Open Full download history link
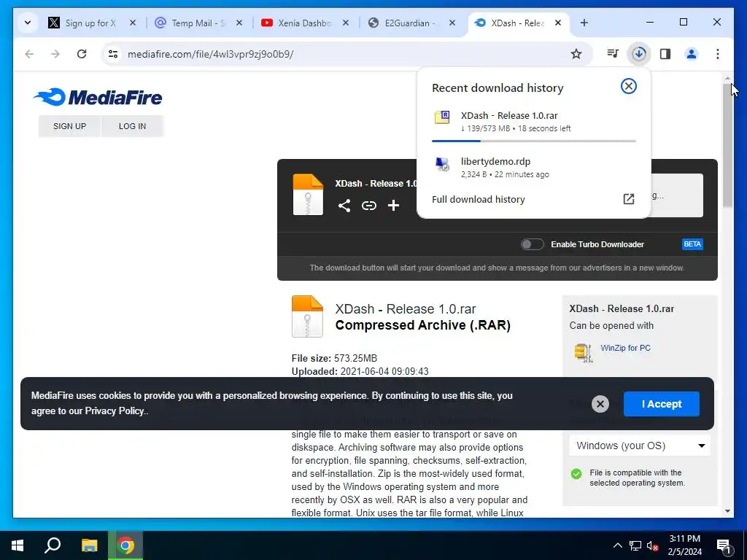The image size is (747, 560). click(x=479, y=200)
